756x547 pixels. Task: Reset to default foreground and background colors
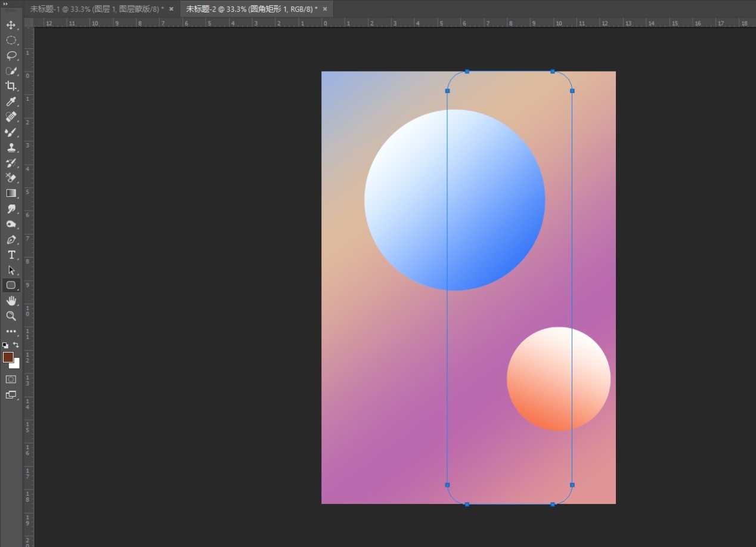point(5,345)
